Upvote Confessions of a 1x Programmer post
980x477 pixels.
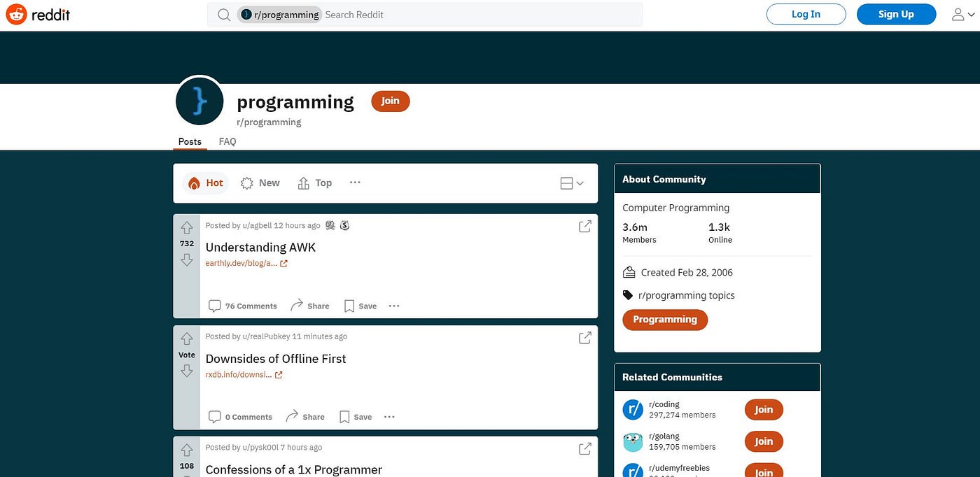(x=187, y=450)
